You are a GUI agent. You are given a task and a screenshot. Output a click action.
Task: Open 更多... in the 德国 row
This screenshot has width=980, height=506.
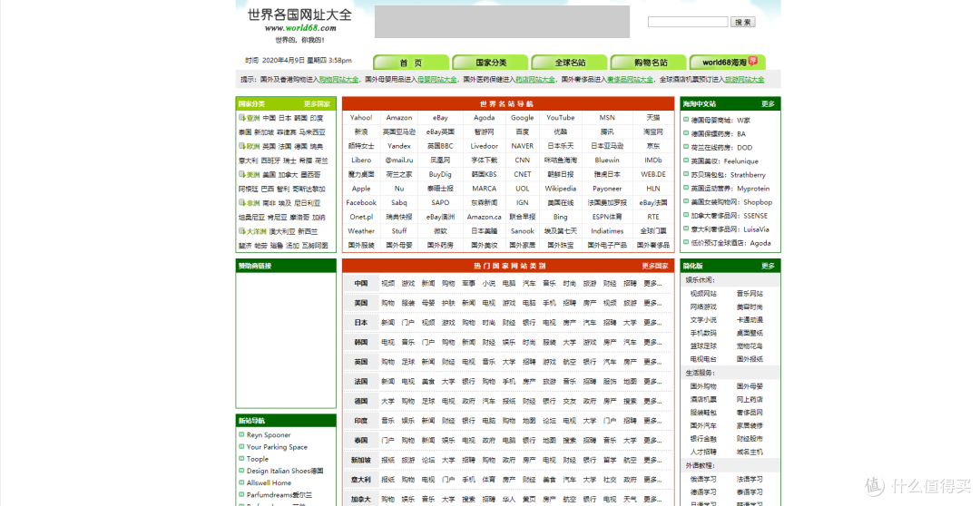click(652, 401)
